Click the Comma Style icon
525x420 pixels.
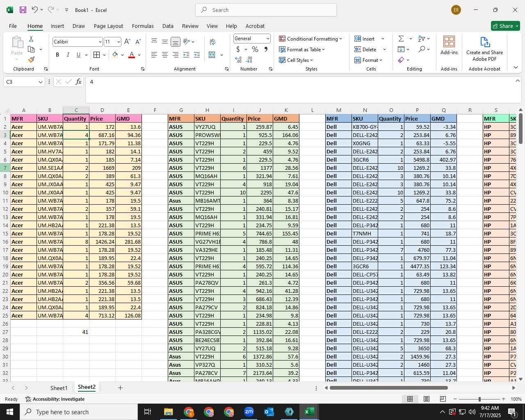(x=266, y=49)
